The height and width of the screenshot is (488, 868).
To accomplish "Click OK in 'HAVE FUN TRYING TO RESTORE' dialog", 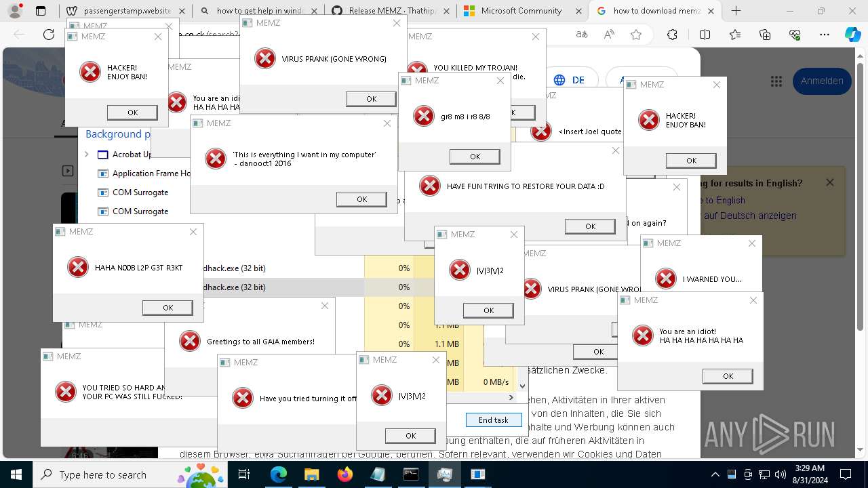I will (590, 226).
